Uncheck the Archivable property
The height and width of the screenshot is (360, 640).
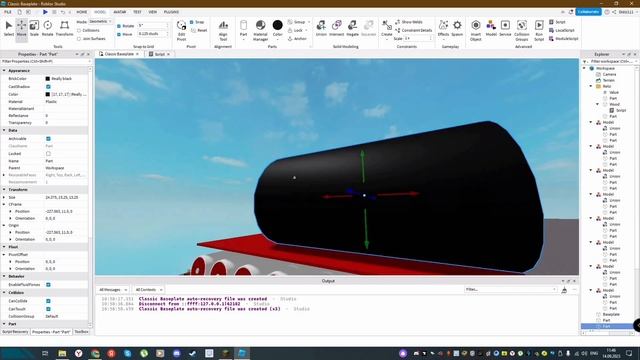click(48, 139)
